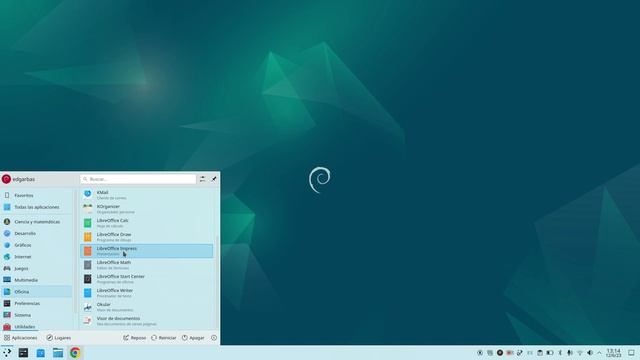640x360 pixels.
Task: Expand hidden system tray icons arrow
Action: [x=600, y=353]
